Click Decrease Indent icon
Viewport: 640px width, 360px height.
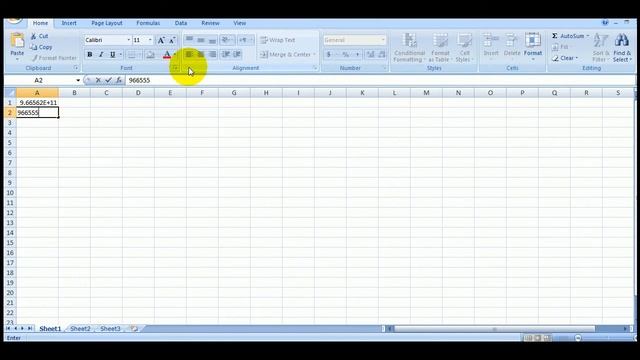(225, 54)
